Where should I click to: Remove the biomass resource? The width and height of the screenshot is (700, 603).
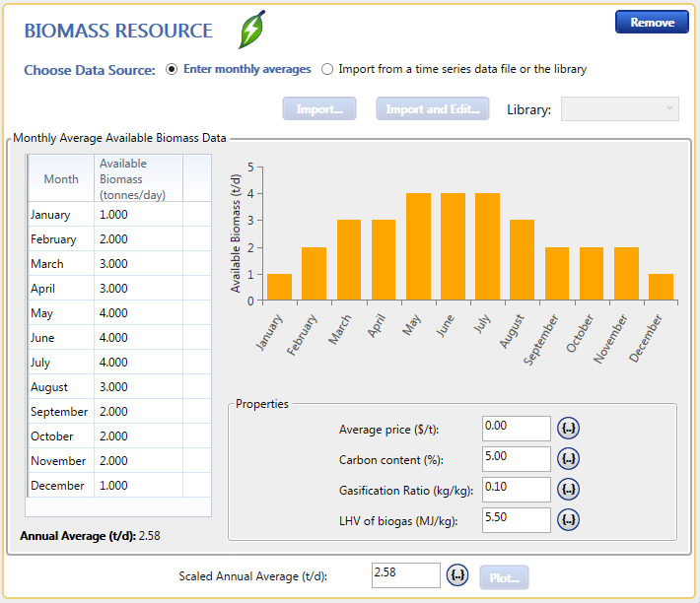pos(652,23)
